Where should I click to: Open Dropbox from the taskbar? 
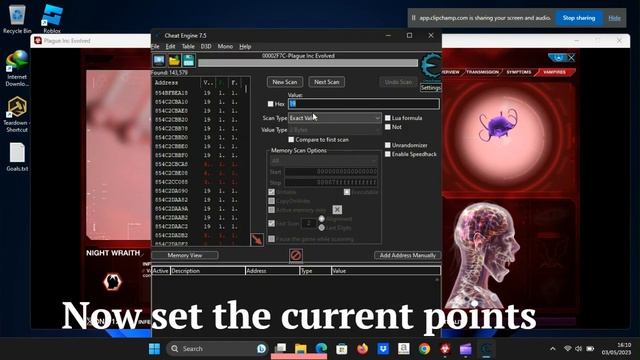[x=383, y=349]
